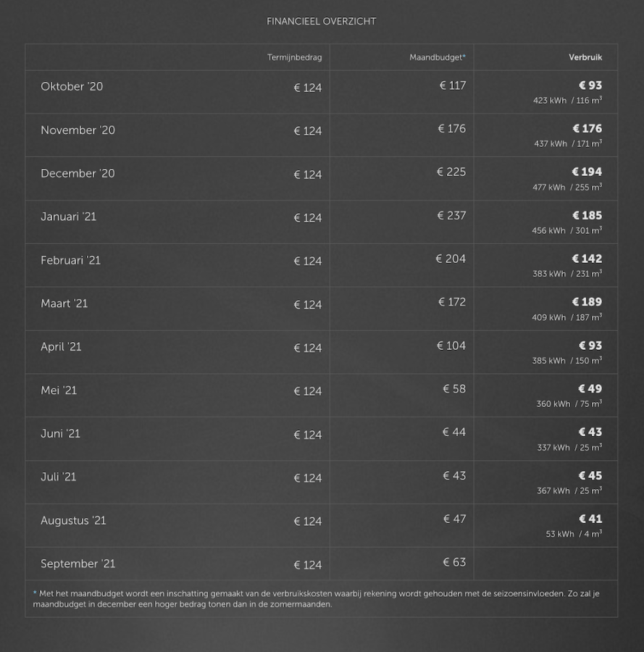
Task: Select the April '21 row label
Action: (61, 347)
